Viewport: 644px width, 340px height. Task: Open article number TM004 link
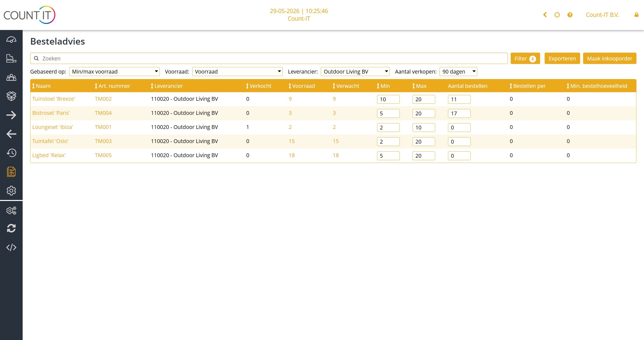click(103, 113)
